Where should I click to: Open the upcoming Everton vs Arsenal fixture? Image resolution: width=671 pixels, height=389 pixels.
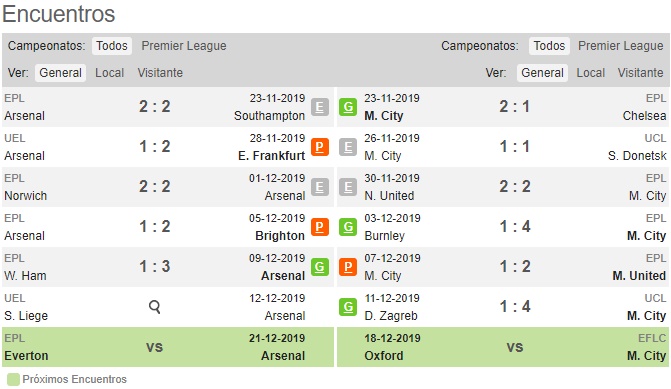pyautogui.click(x=168, y=347)
